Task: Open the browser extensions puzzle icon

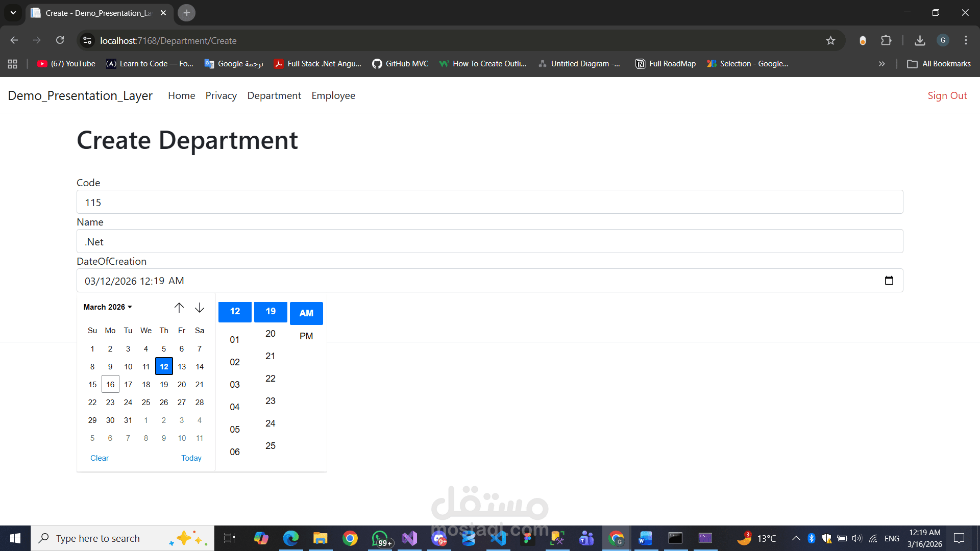Action: [886, 41]
